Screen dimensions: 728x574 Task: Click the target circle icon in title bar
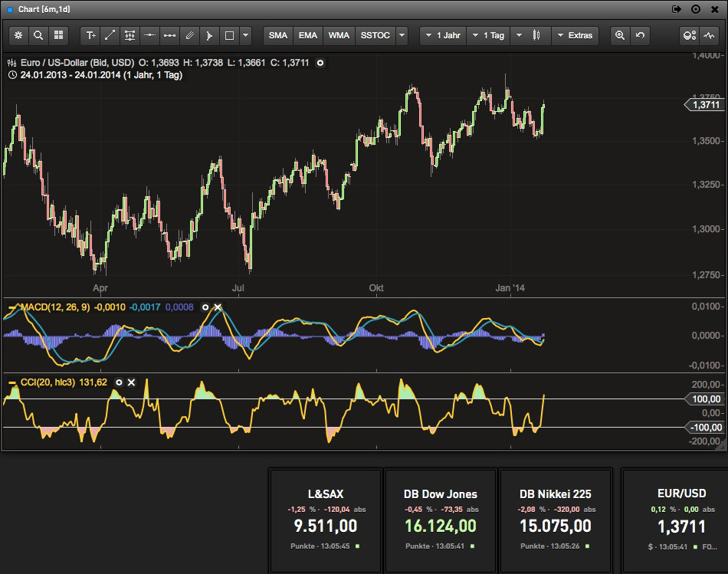click(x=696, y=9)
